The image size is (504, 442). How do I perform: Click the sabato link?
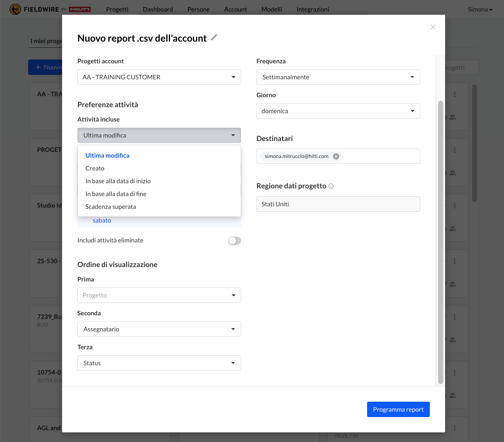pyautogui.click(x=102, y=220)
